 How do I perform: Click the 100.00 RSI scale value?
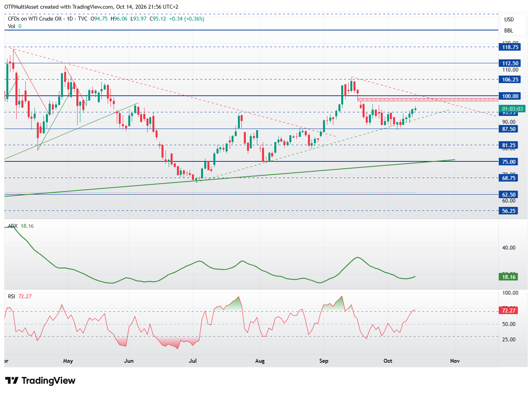510,293
